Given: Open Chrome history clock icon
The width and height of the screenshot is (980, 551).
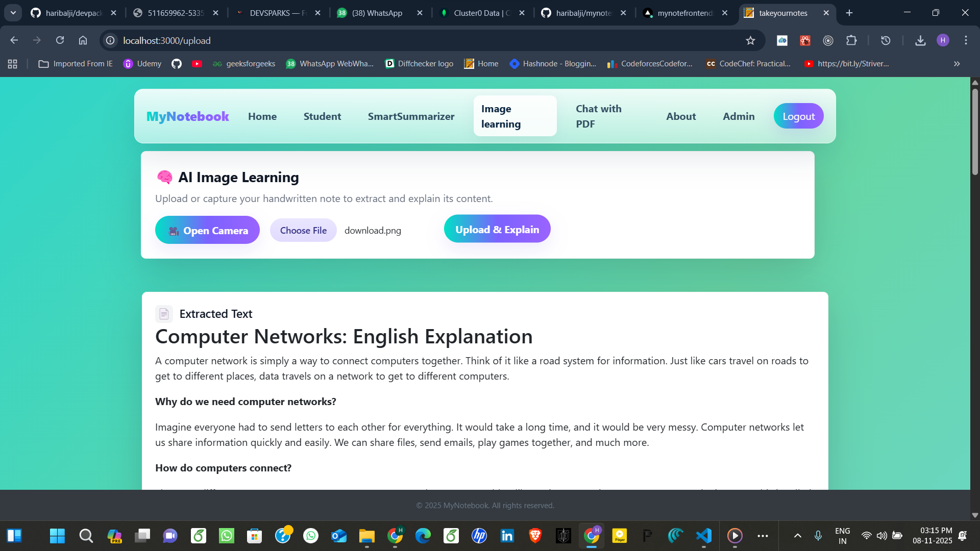Looking at the screenshot, I should click(x=886, y=40).
